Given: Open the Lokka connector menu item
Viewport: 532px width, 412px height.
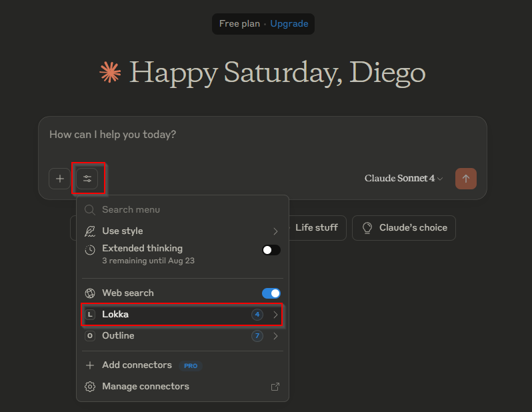Looking at the screenshot, I should (173, 315).
